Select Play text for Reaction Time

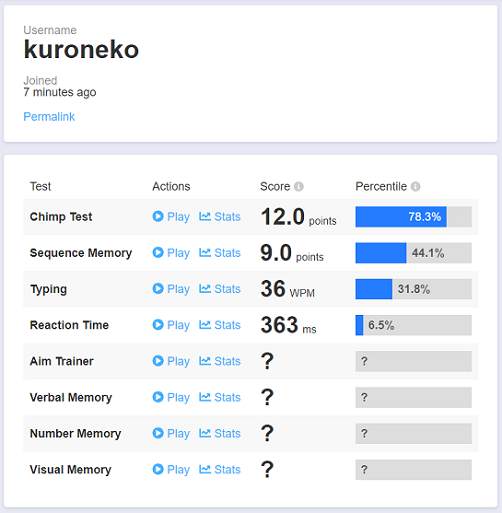click(x=178, y=326)
